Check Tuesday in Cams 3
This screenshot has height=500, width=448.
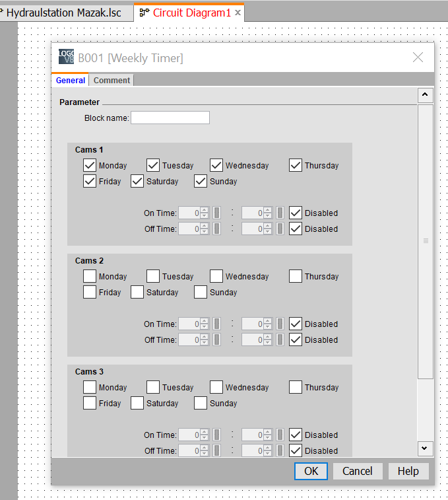click(x=153, y=388)
